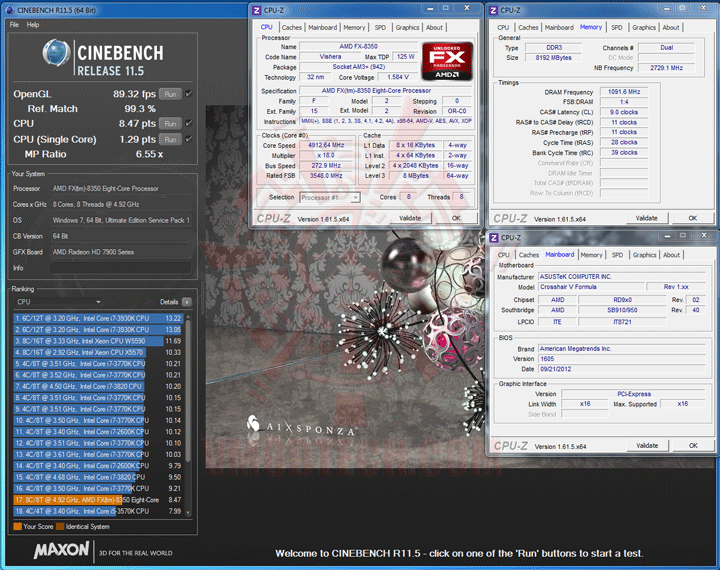Minimize the Mainboard CPU-Z window
Image resolution: width=720 pixels, height=570 pixels.
[667, 236]
